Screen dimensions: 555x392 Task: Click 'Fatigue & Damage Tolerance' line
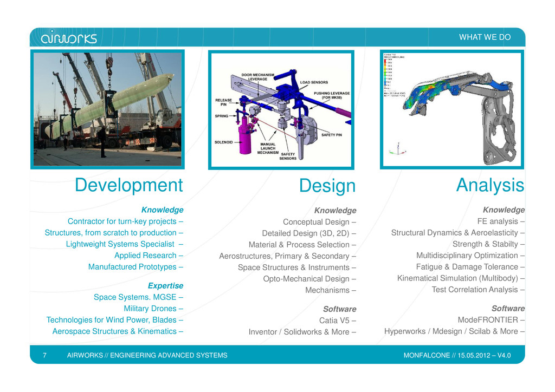point(470,267)
